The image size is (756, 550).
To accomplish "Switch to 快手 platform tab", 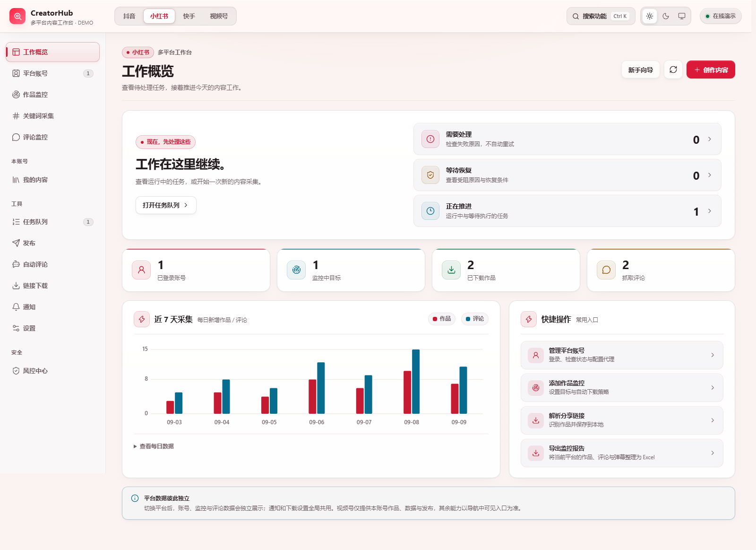I will [x=189, y=16].
